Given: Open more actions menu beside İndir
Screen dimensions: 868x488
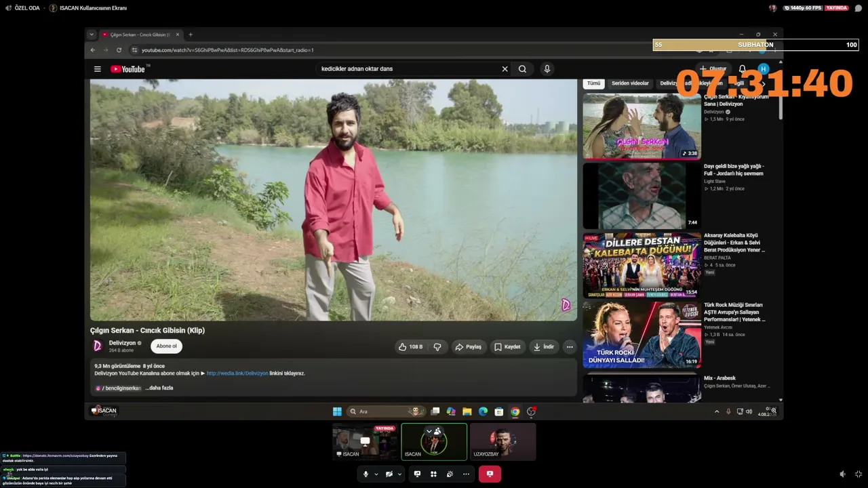Looking at the screenshot, I should (x=570, y=347).
